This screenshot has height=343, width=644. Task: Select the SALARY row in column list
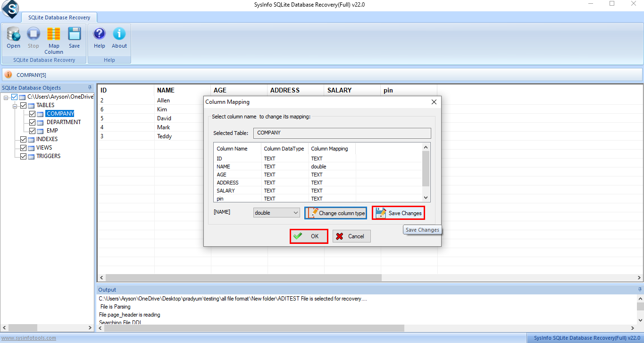226,191
